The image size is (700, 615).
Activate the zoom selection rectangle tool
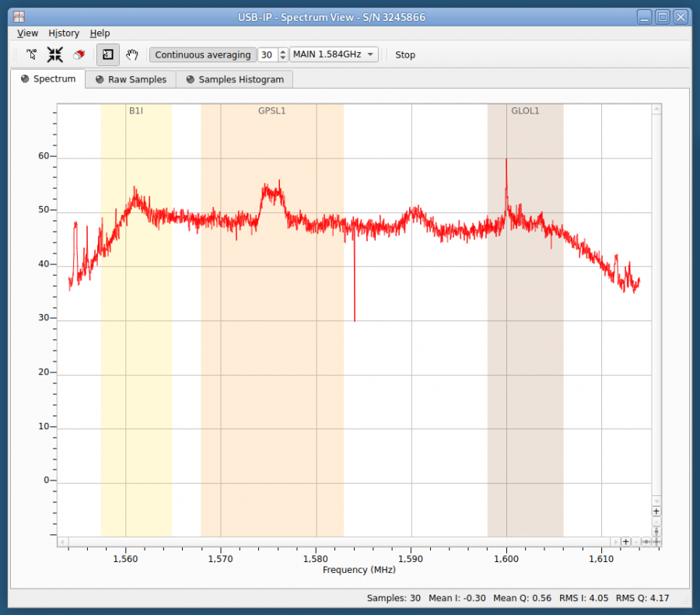[107, 54]
